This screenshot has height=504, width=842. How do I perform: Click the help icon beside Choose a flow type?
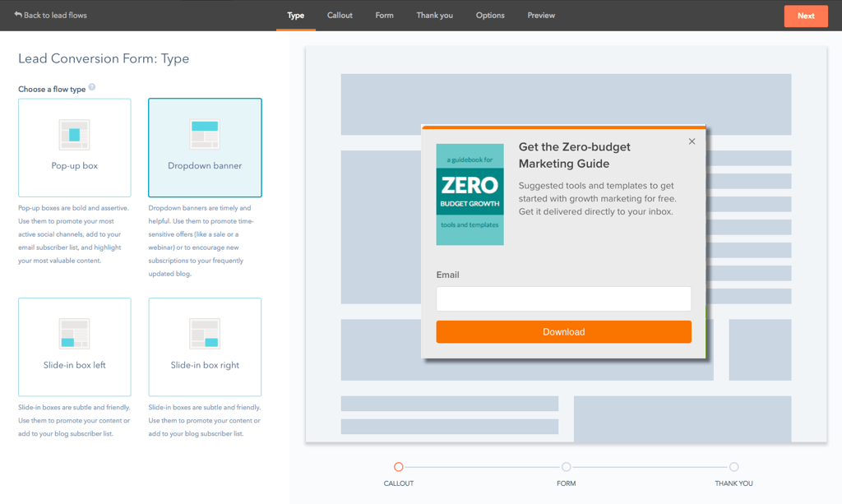(x=92, y=88)
